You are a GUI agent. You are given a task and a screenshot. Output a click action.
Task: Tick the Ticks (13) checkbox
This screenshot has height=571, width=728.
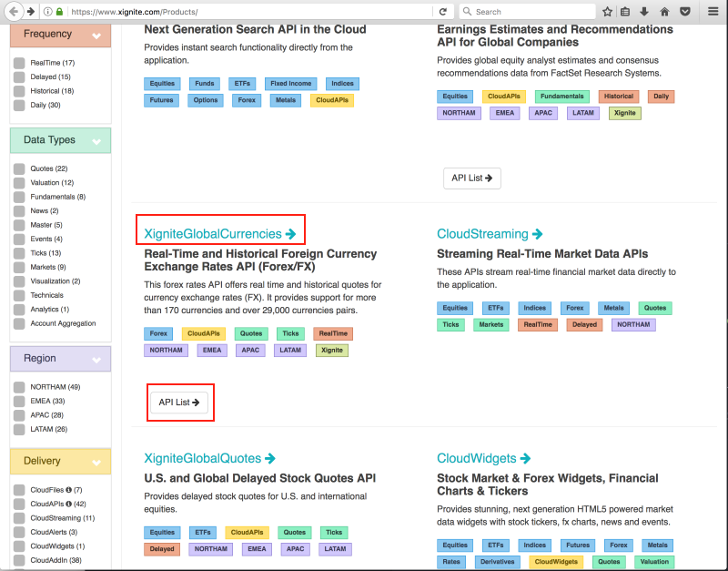pos(19,253)
